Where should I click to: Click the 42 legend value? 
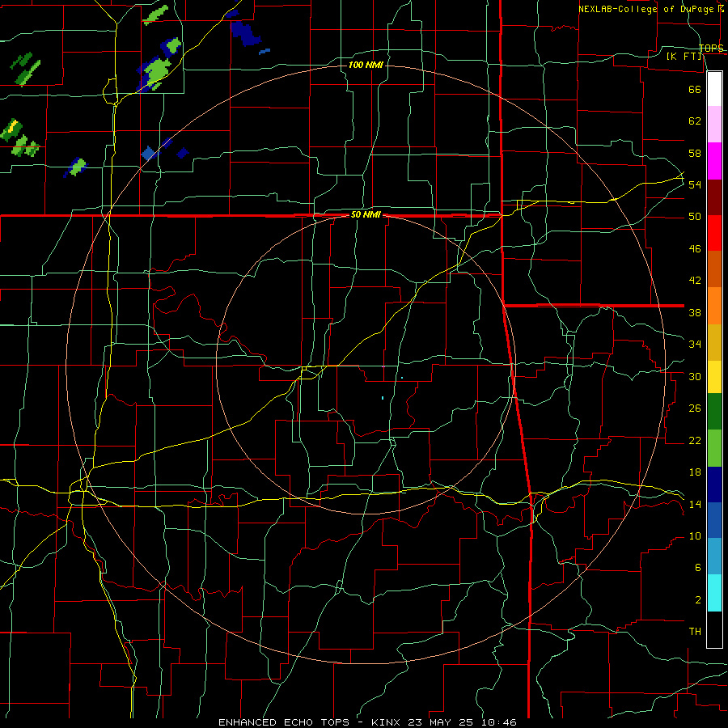(695, 280)
